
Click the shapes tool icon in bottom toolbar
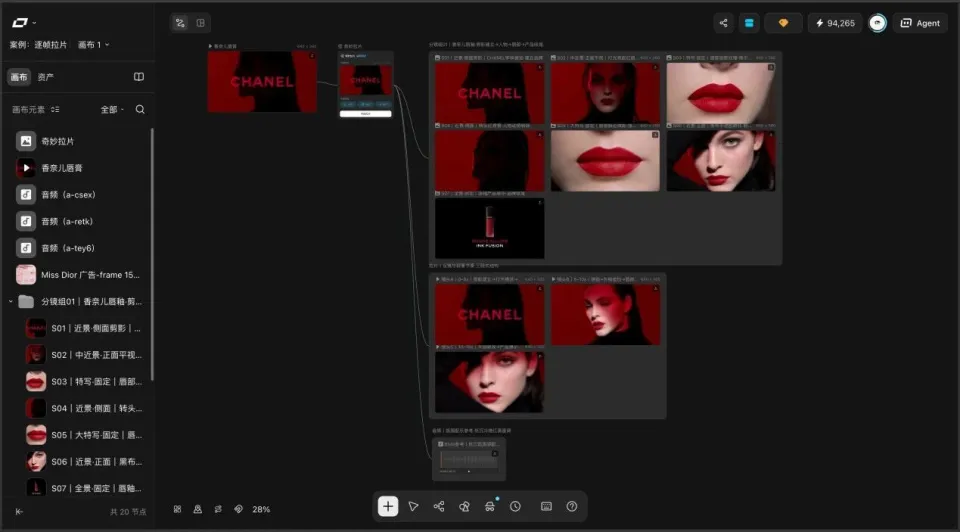(465, 506)
